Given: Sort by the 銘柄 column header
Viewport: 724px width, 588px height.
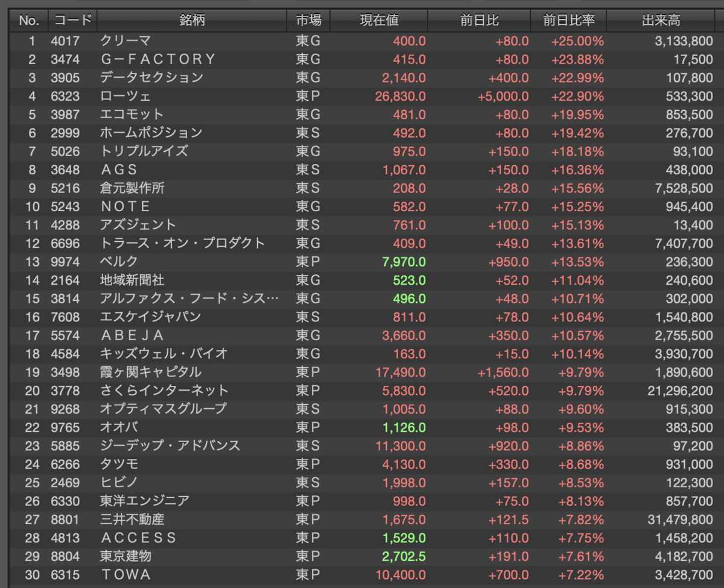Looking at the screenshot, I should (x=192, y=21).
